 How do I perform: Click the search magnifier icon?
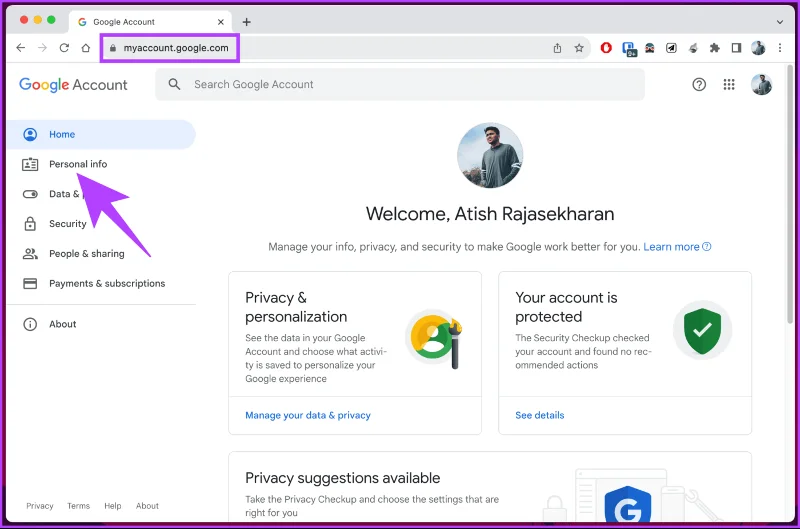point(174,84)
